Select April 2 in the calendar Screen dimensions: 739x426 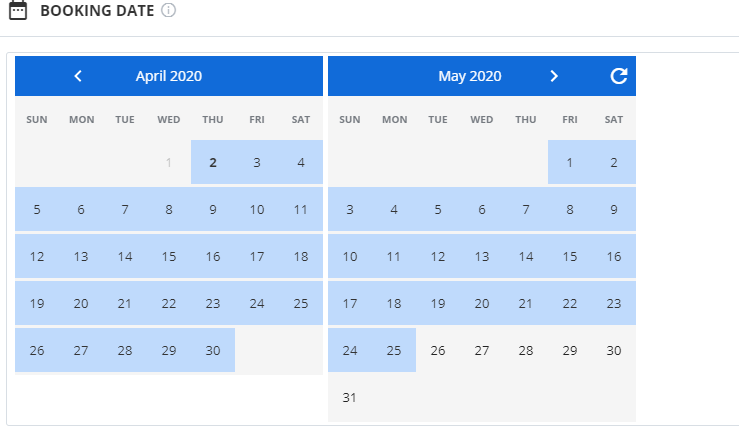coord(213,163)
